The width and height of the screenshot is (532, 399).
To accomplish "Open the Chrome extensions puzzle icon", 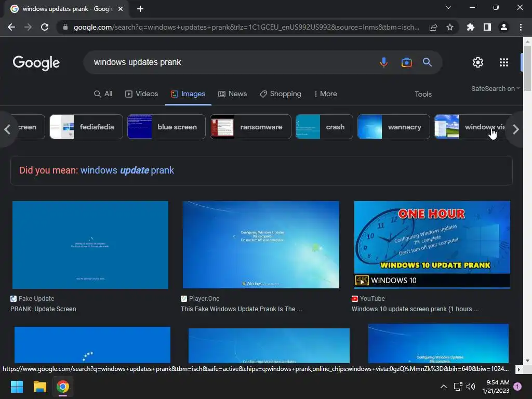I will (471, 27).
